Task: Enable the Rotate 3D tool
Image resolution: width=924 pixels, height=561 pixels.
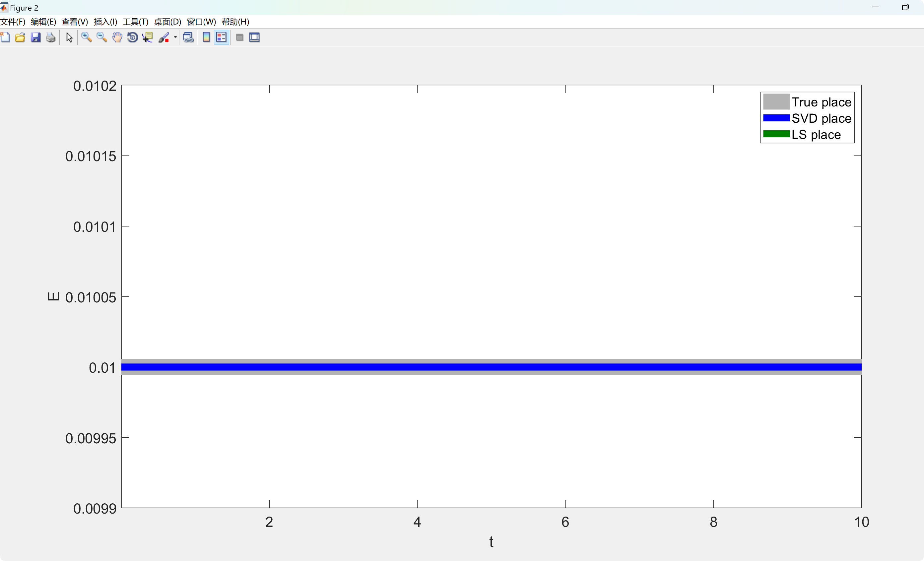Action: pyautogui.click(x=132, y=37)
